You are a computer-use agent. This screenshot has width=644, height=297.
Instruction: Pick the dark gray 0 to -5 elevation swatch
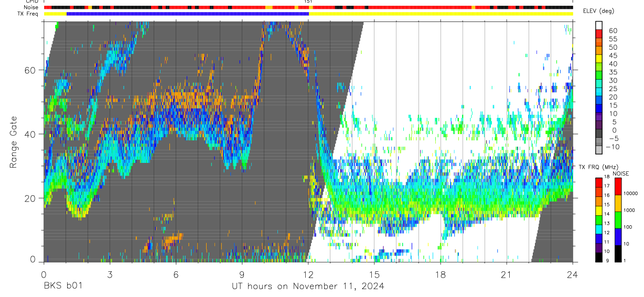click(599, 134)
